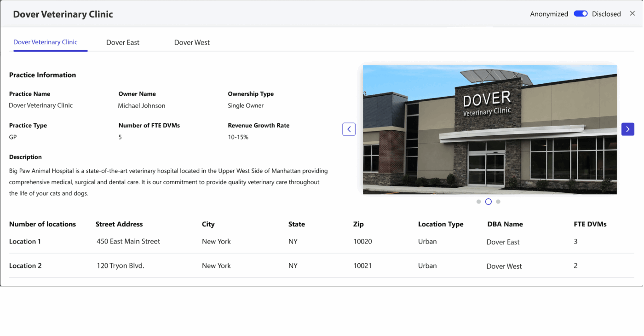This screenshot has width=644, height=336.
Task: Click the next image arrow
Action: (627, 129)
